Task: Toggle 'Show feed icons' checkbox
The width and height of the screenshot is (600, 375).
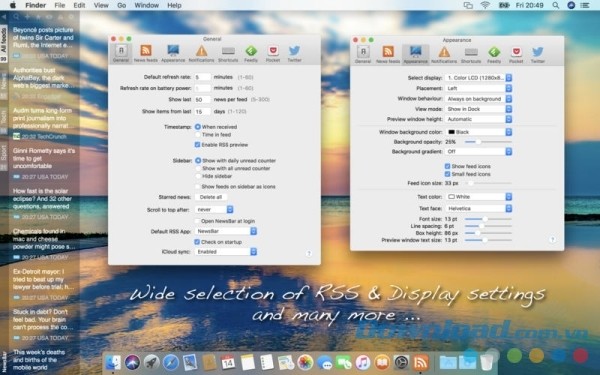Action: click(447, 166)
